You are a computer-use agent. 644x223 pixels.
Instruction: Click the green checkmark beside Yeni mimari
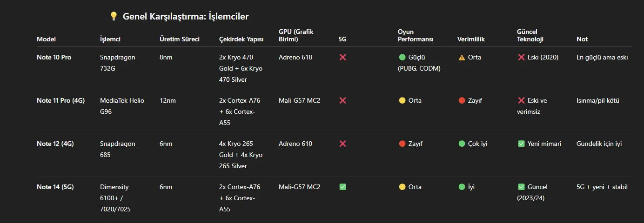[x=521, y=144]
